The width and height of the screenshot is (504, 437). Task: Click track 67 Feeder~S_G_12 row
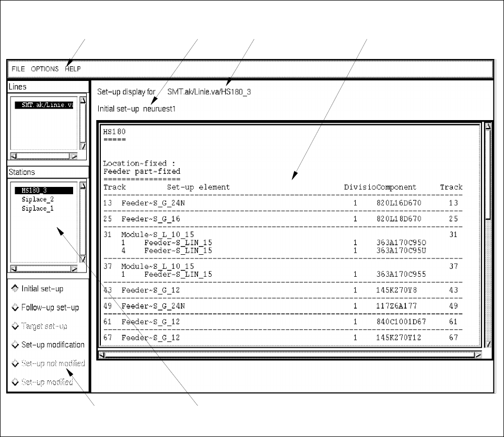coord(283,337)
